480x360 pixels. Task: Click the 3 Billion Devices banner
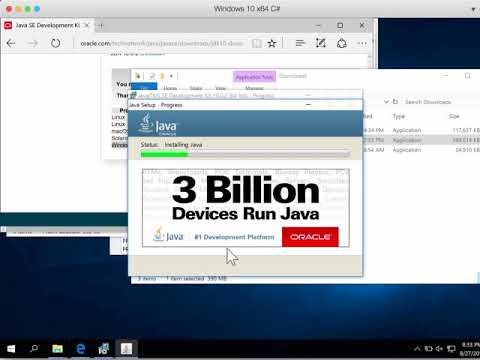[246, 208]
